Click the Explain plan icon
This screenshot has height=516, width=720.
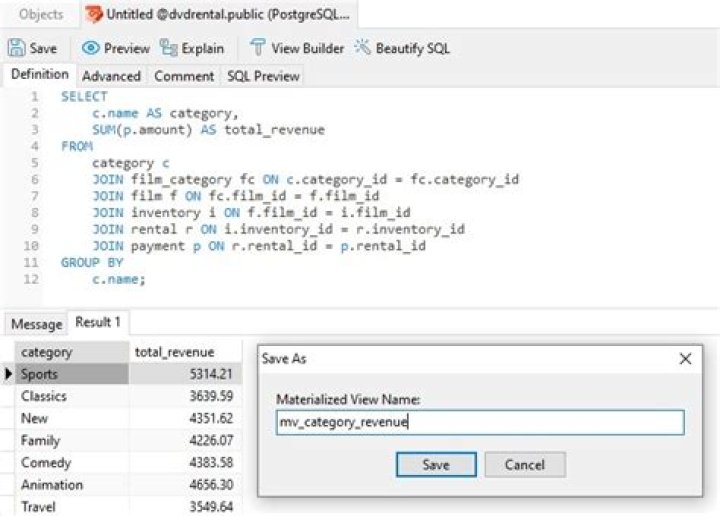click(169, 48)
